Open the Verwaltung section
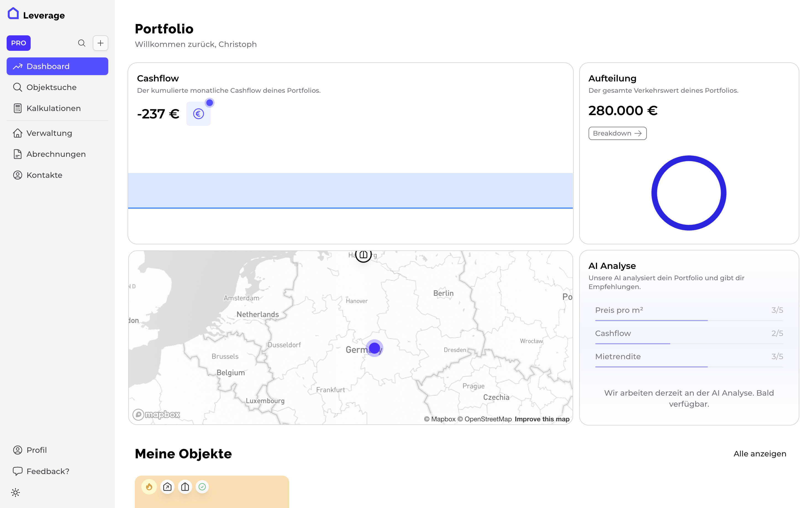The height and width of the screenshot is (508, 812). pos(49,133)
